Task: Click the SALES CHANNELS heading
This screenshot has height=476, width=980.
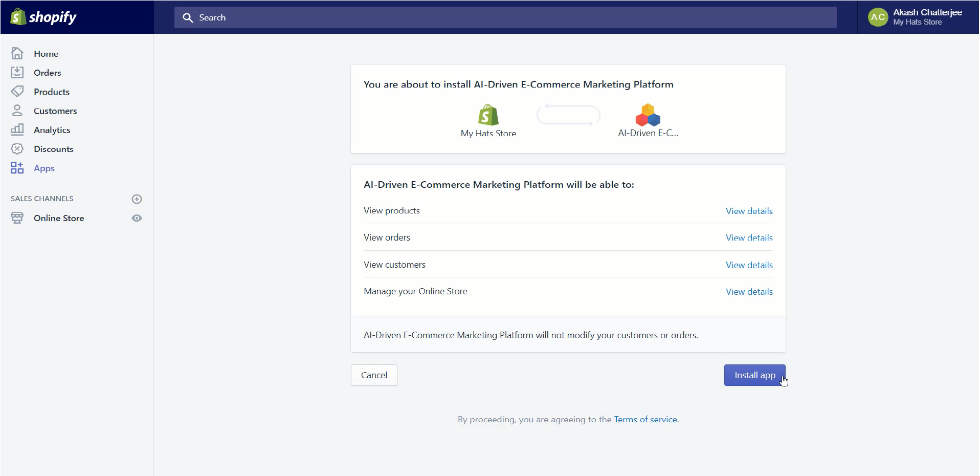Action: pyautogui.click(x=42, y=199)
